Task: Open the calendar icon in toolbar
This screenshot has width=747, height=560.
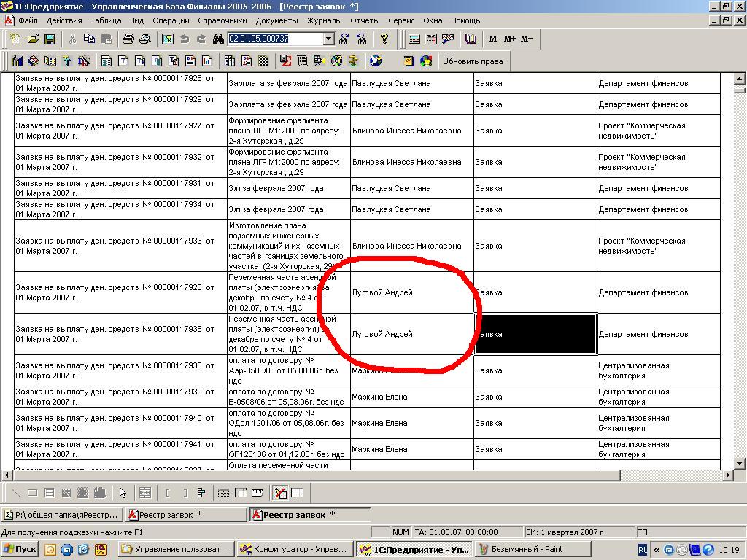Action: point(431,39)
